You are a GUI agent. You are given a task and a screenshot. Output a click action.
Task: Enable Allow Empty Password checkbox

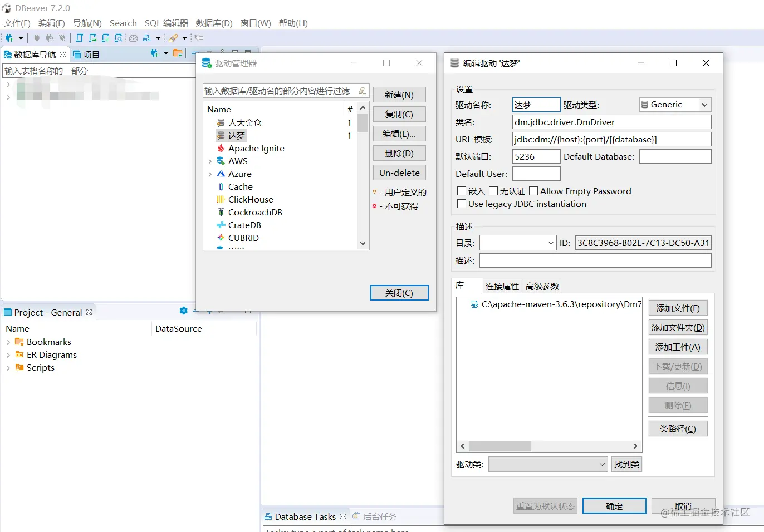coord(533,191)
